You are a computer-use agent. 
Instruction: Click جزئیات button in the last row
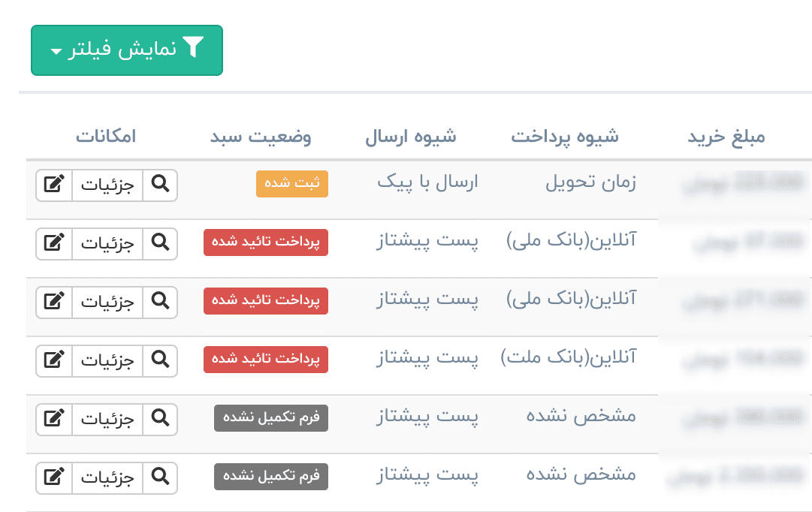[x=107, y=478]
